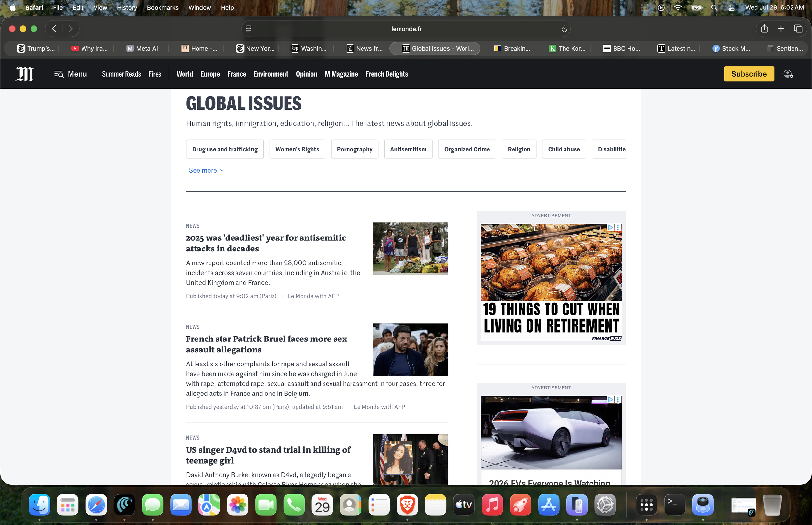
Task: Open System Settings from the dock
Action: tap(605, 505)
